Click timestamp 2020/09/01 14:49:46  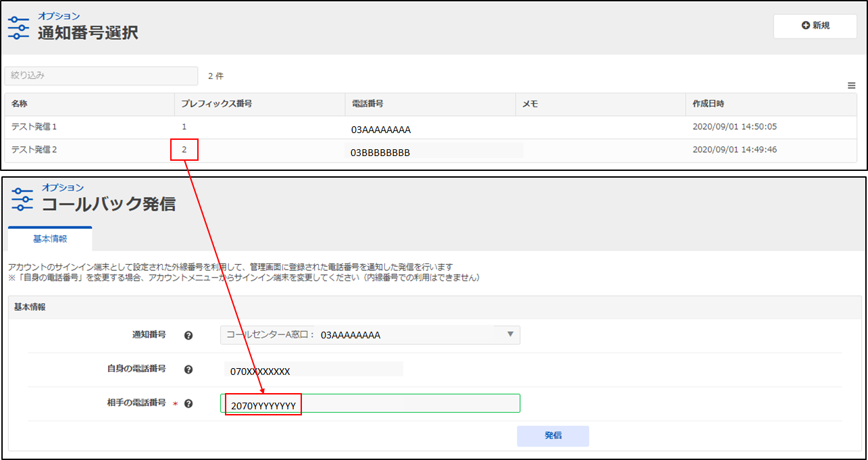(735, 150)
